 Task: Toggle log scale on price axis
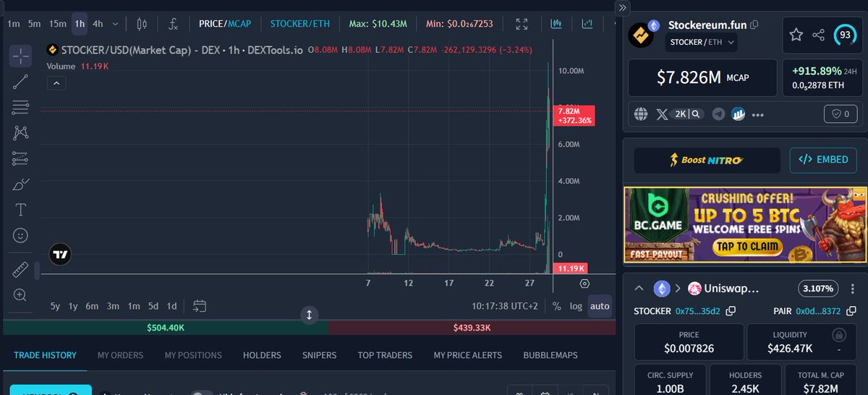[576, 306]
